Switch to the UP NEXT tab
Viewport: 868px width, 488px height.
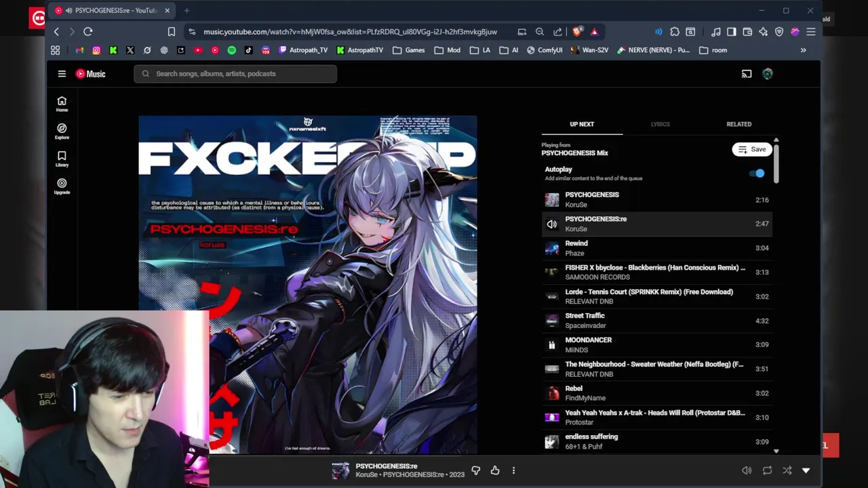[x=582, y=124]
